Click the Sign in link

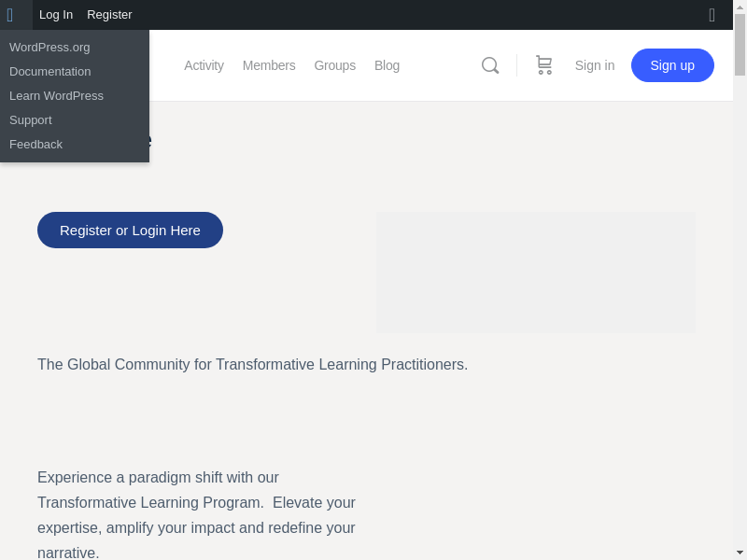coord(595,65)
